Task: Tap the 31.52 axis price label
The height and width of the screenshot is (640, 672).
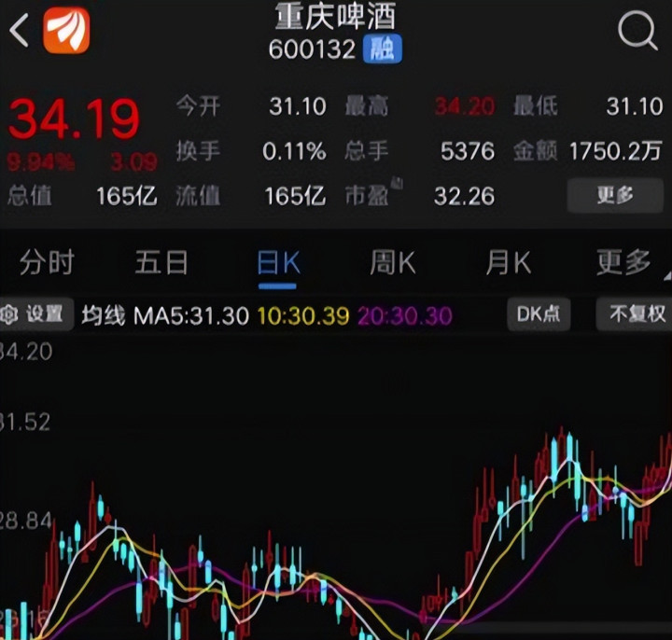Action: (25, 422)
